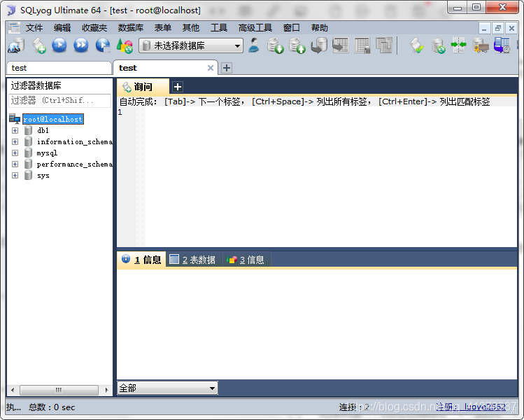Click the 注册 registration link in status bar
This screenshot has height=420, width=524.
pyautogui.click(x=471, y=407)
